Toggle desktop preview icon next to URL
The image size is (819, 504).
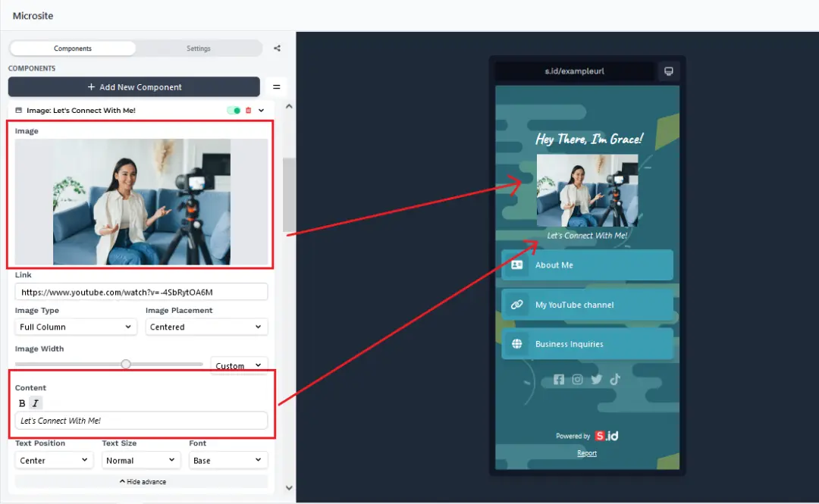tap(668, 71)
